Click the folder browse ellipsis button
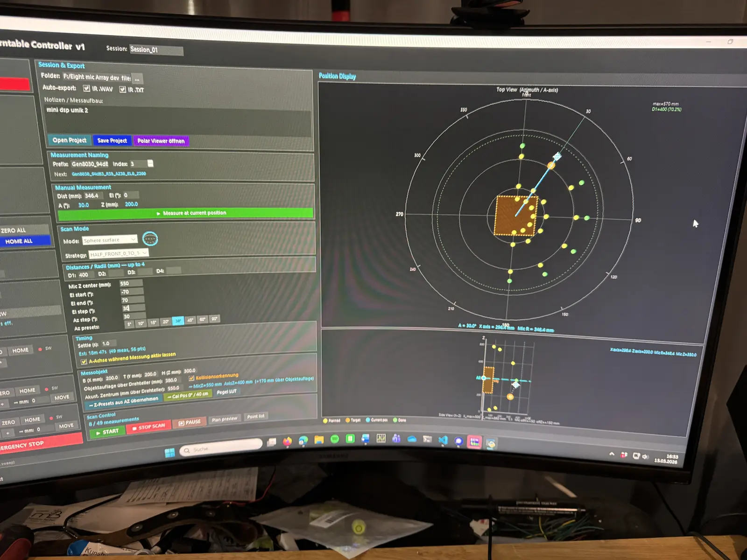The width and height of the screenshot is (747, 560). 137,79
